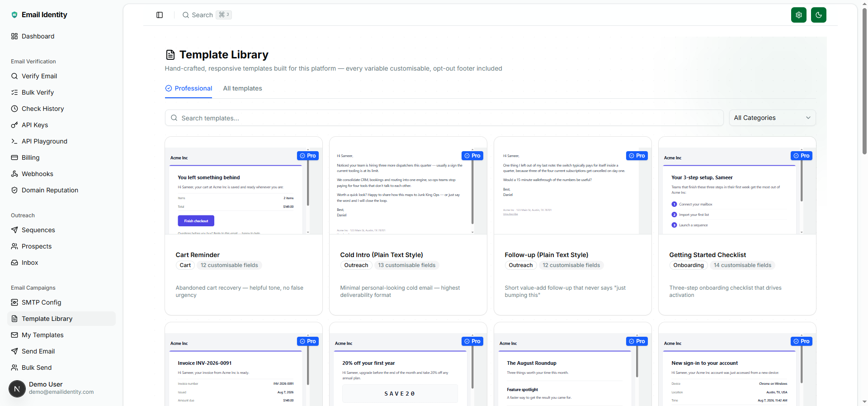Click the API Playground terminal icon

[14, 141]
